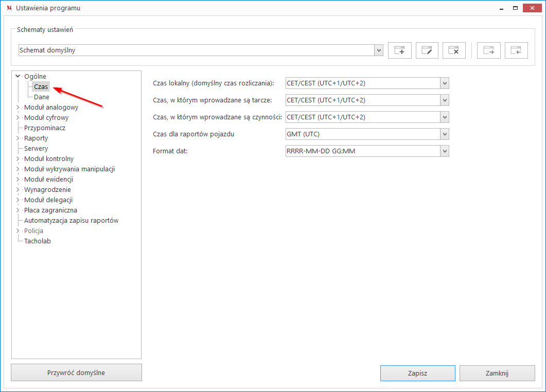Select Moduł analogowy in the tree
Screen dimensions: 546x392
(51, 107)
